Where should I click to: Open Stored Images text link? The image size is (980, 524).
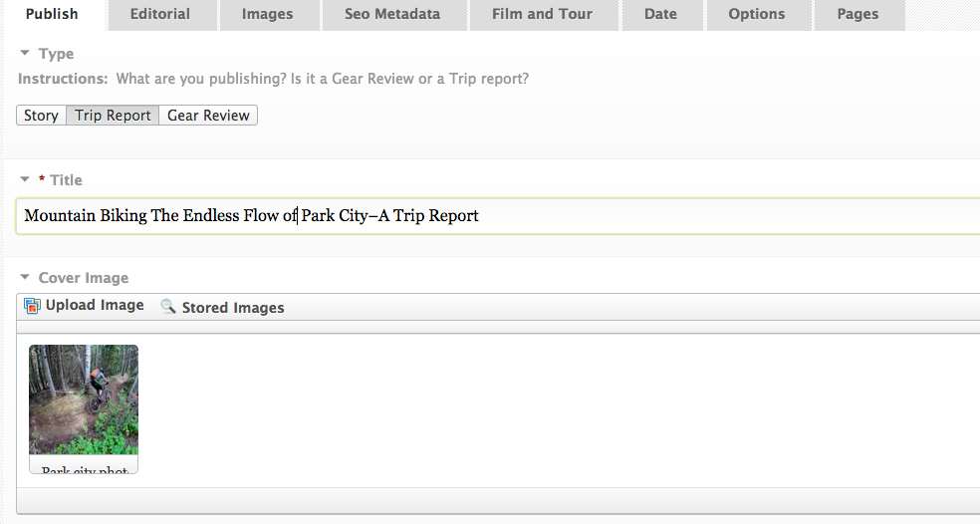[233, 308]
